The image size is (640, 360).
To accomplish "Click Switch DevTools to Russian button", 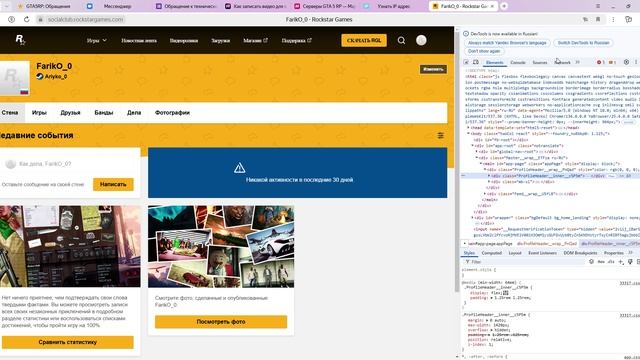I will (583, 43).
